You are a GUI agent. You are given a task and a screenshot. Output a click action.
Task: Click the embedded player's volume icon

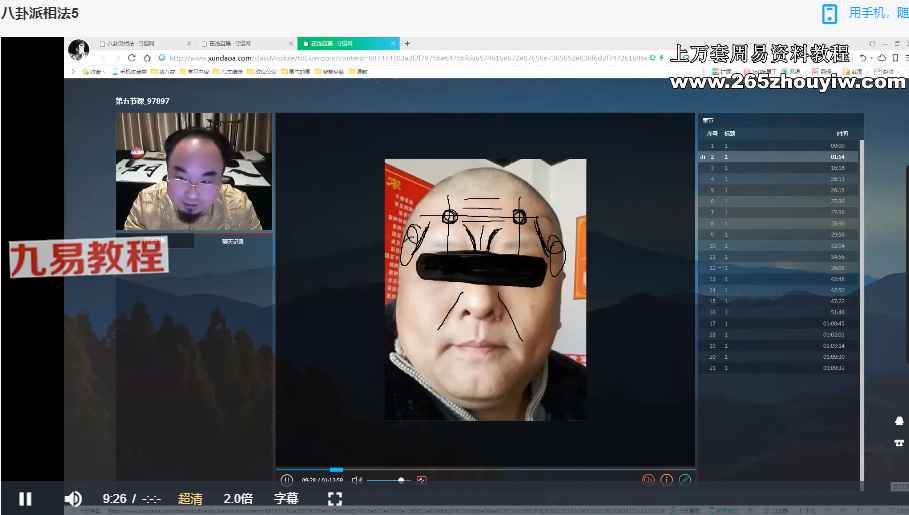pos(357,480)
